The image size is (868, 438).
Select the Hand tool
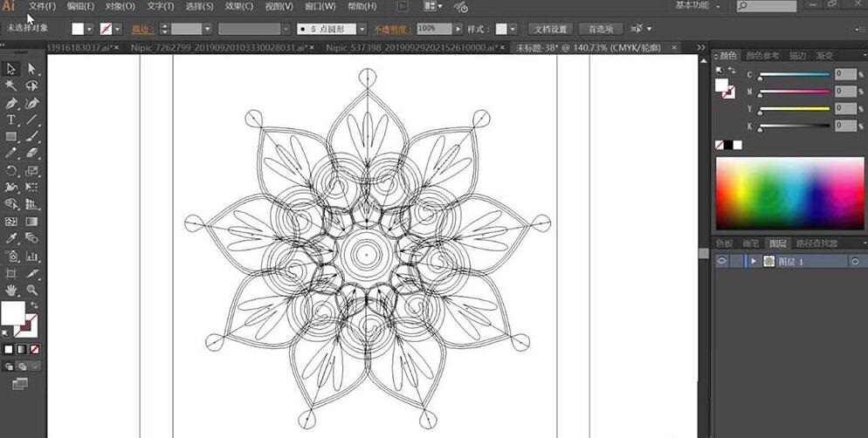11,290
